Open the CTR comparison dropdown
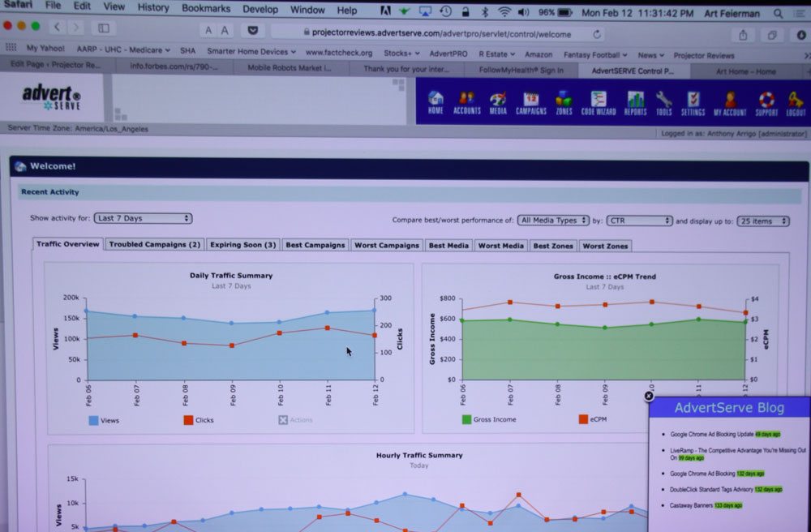811x532 pixels. click(639, 221)
